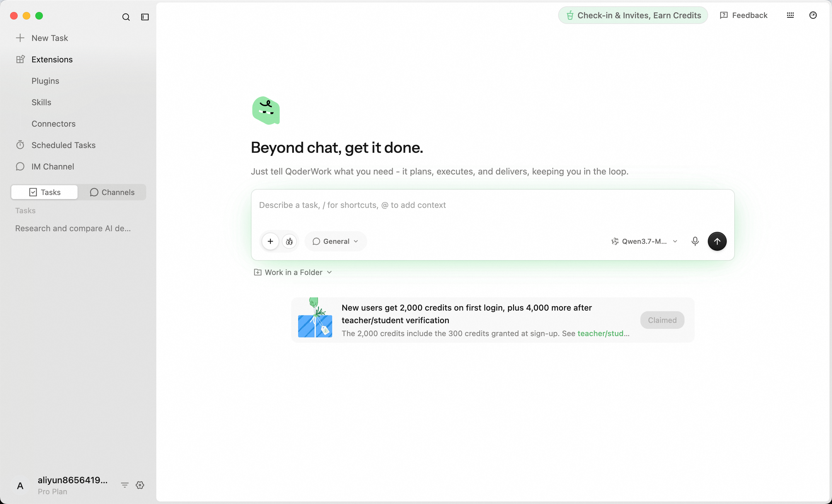832x504 pixels.
Task: Open Skills under Extensions
Action: tap(41, 102)
